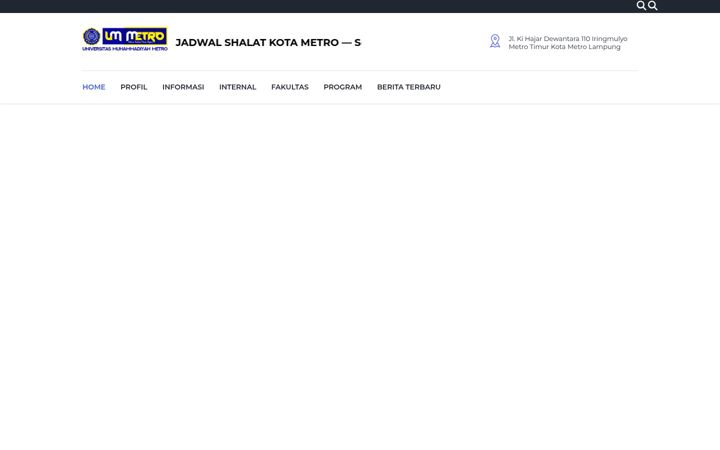The image size is (720, 450).
Task: Open the PROGRAM menu
Action: (343, 87)
